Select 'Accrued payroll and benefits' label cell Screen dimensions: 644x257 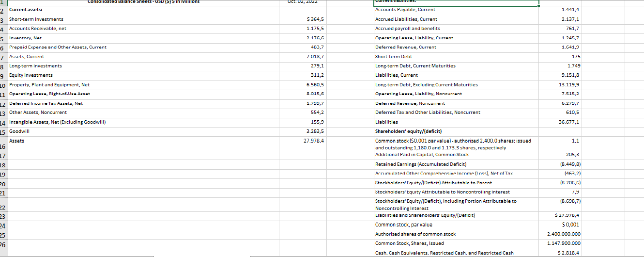point(456,28)
